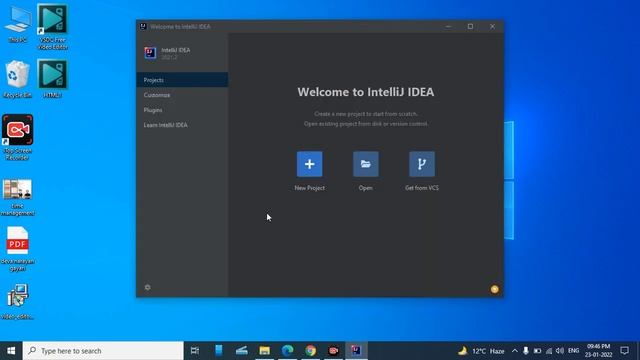Image resolution: width=640 pixels, height=360 pixels.
Task: Close the Welcome to IntelliJ IDEA window
Action: tap(492, 27)
